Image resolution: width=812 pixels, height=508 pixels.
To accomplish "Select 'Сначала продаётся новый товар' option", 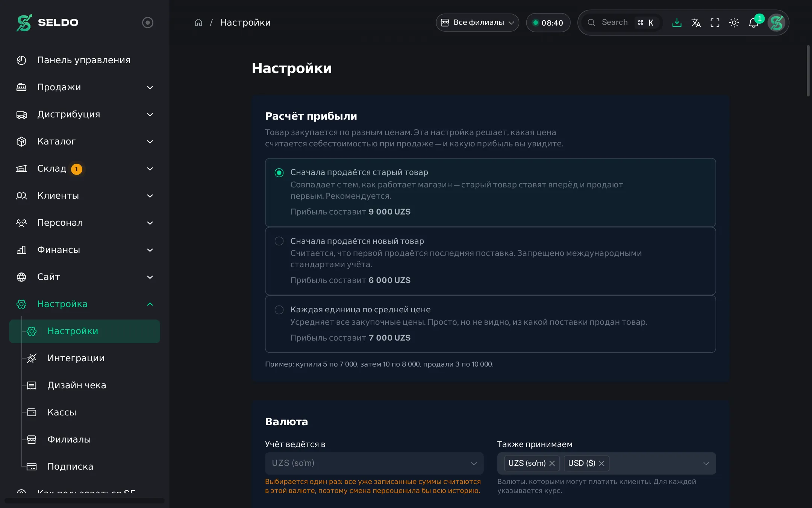I will tap(490, 261).
